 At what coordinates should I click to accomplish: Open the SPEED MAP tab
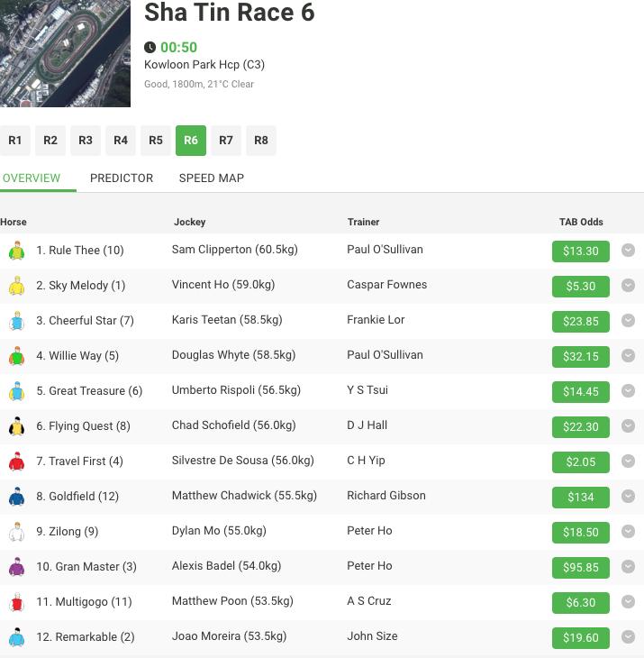212,178
